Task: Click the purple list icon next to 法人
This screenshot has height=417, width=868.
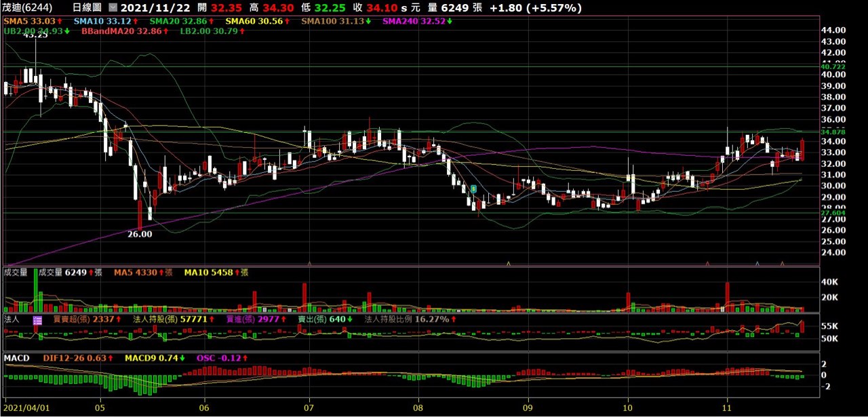Action: pyautogui.click(x=37, y=319)
